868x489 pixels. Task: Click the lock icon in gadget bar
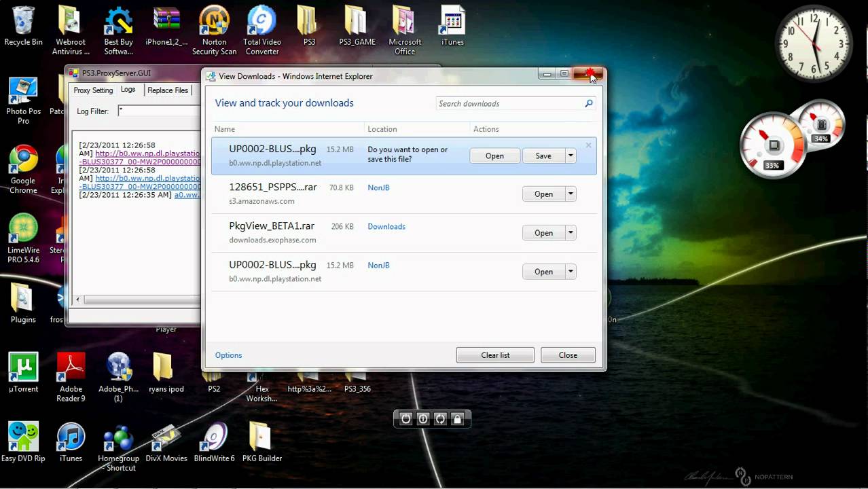pos(457,419)
